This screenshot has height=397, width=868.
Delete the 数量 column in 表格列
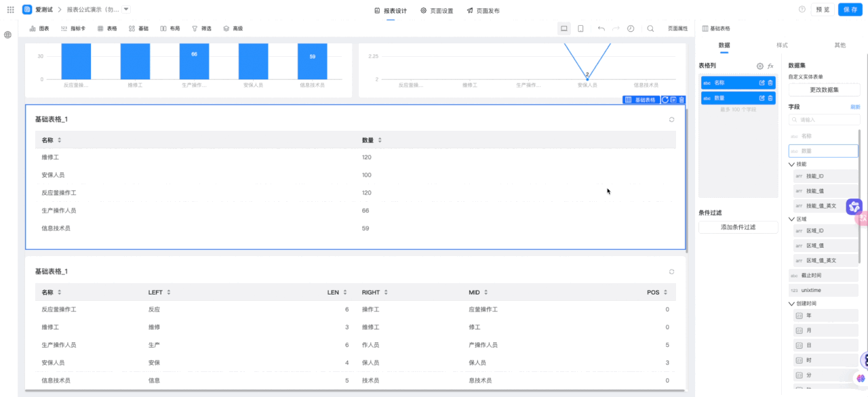point(770,98)
